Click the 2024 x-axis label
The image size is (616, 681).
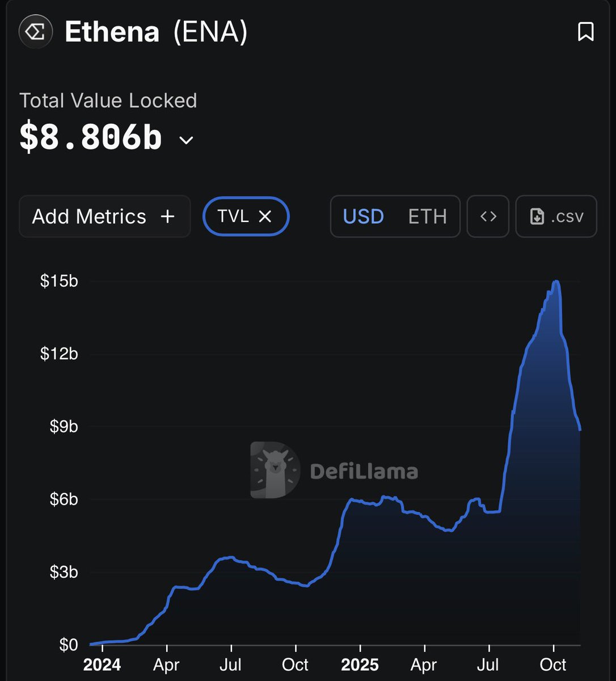point(102,665)
